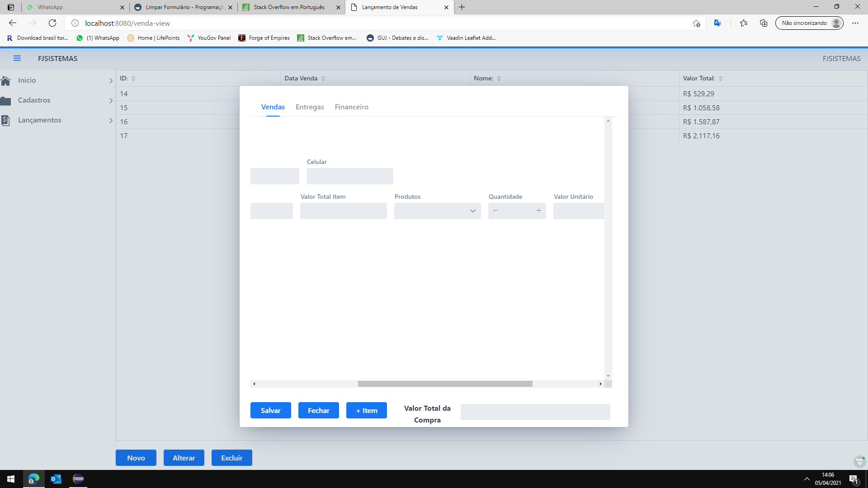Click the Inicio home icon
This screenshot has width=868, height=488.
[x=6, y=80]
